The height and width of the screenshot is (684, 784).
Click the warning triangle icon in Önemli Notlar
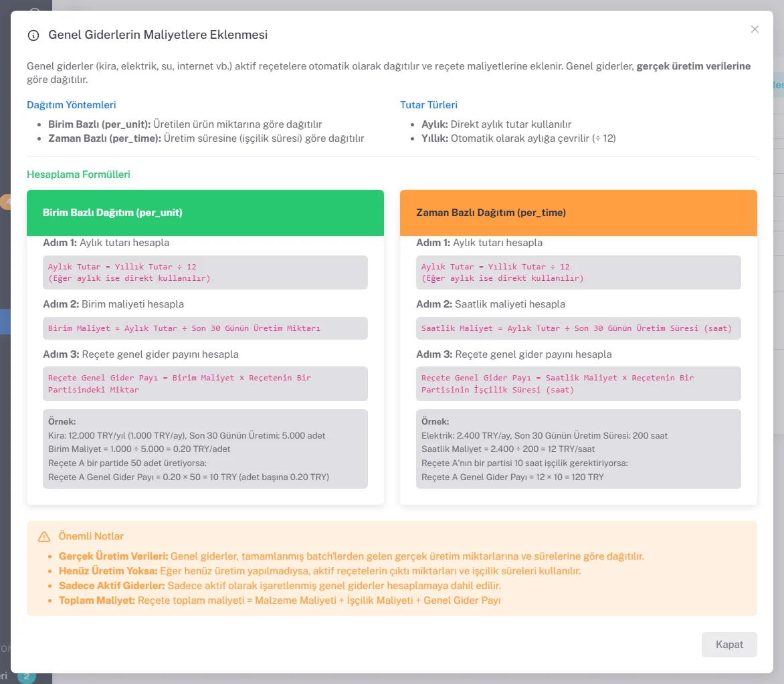44,537
